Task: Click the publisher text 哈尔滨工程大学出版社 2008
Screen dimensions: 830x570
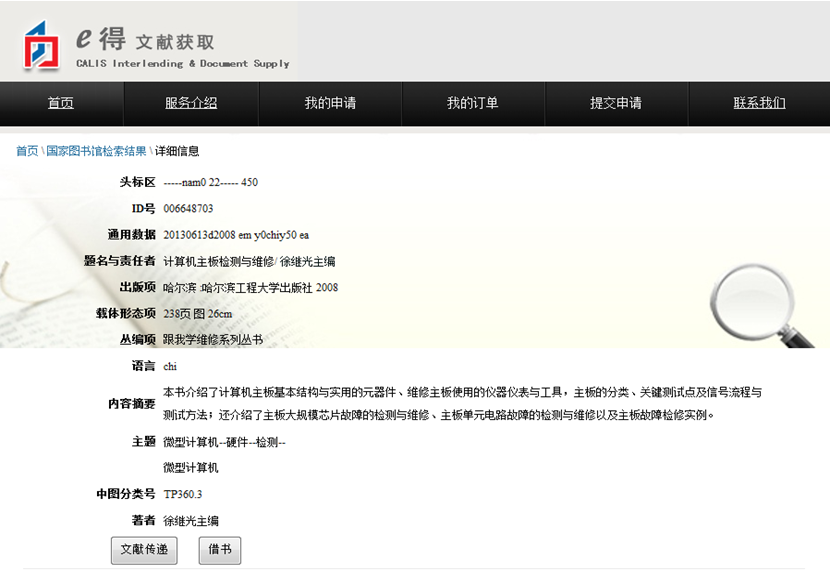Action: point(270,287)
